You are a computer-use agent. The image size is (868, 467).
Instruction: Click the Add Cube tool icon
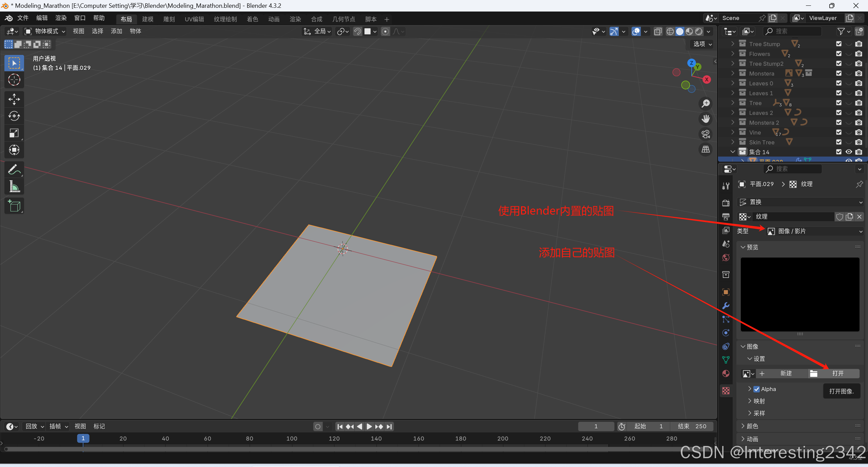coord(14,206)
